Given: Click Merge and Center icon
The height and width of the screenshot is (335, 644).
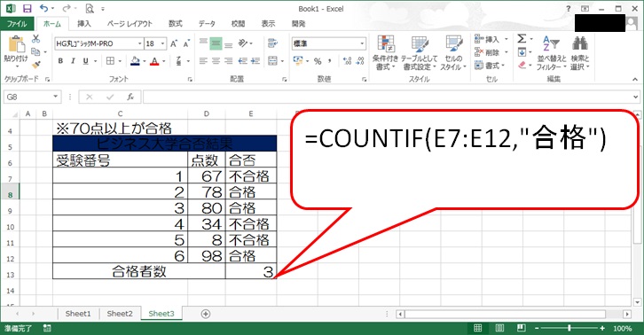Looking at the screenshot, I should pos(272,61).
